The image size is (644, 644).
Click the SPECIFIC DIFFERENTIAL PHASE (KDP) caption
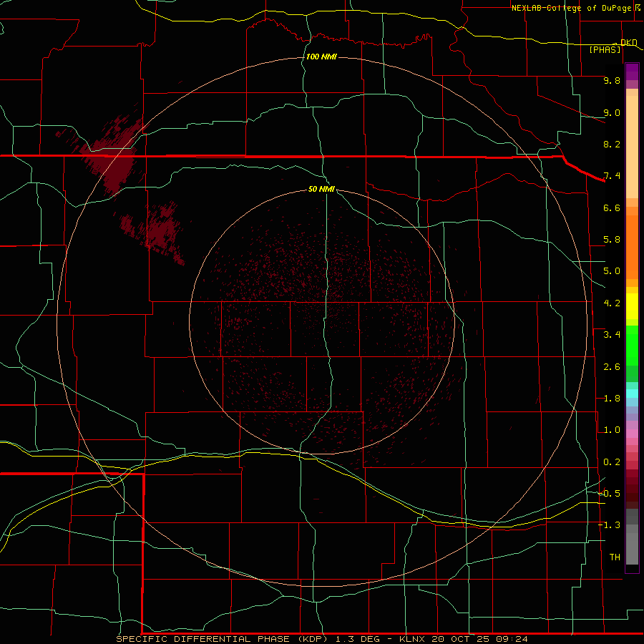coord(221,639)
